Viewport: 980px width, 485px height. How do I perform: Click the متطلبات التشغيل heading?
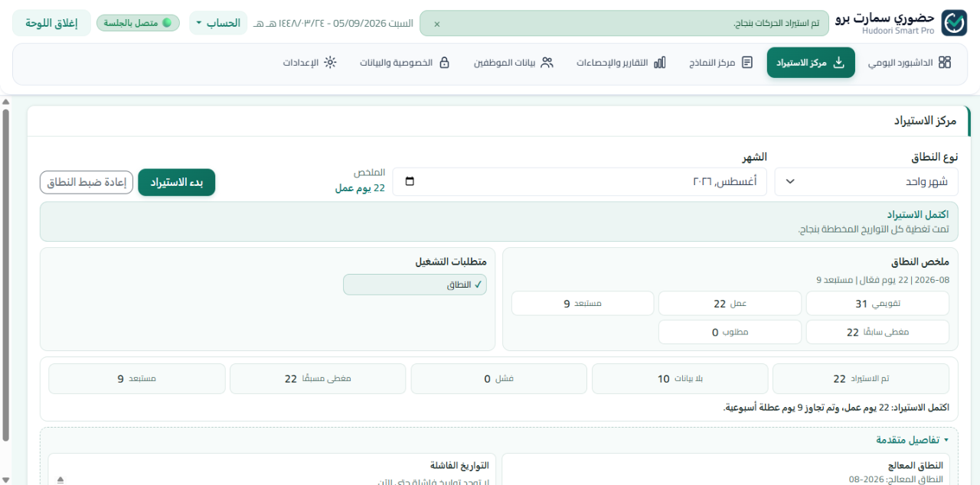pos(451,262)
